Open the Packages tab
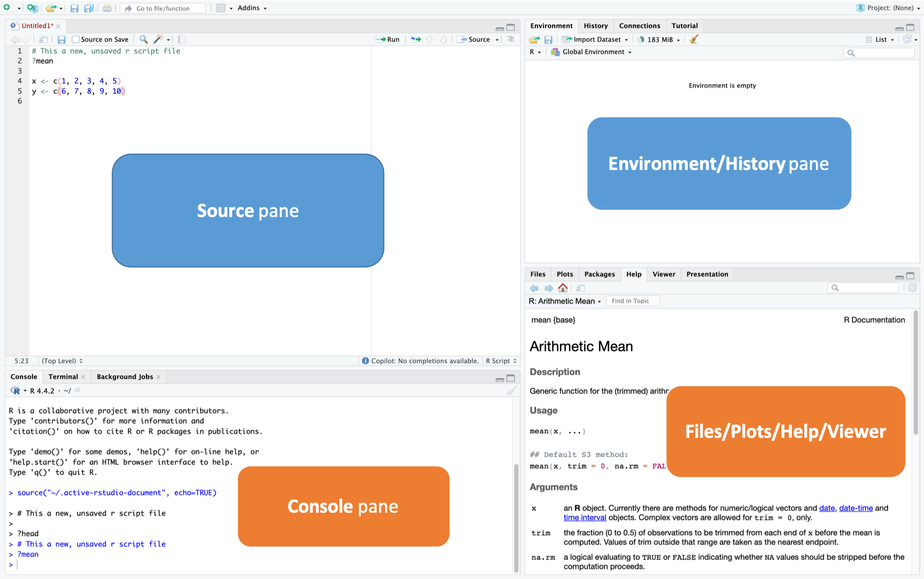924x579 pixels. click(599, 274)
